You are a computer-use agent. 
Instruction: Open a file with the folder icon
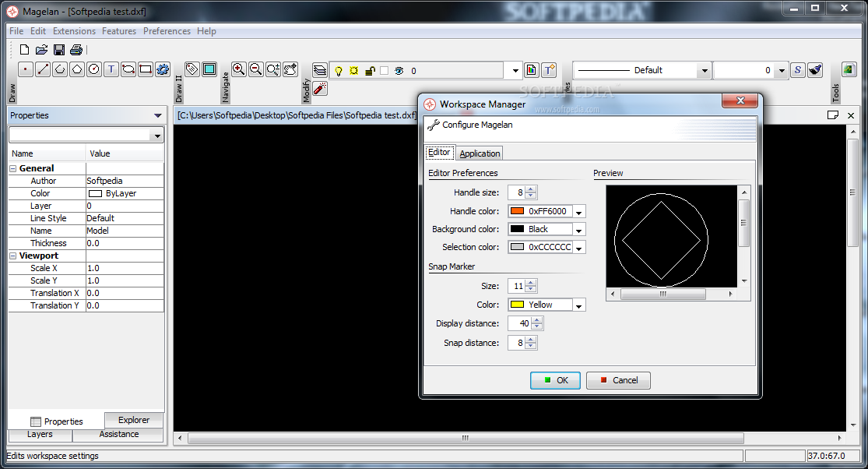click(x=41, y=50)
